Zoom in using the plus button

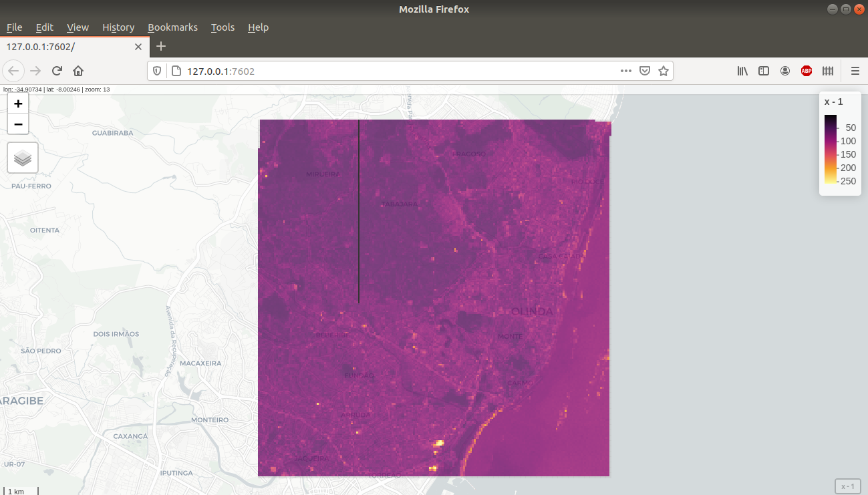(x=17, y=104)
